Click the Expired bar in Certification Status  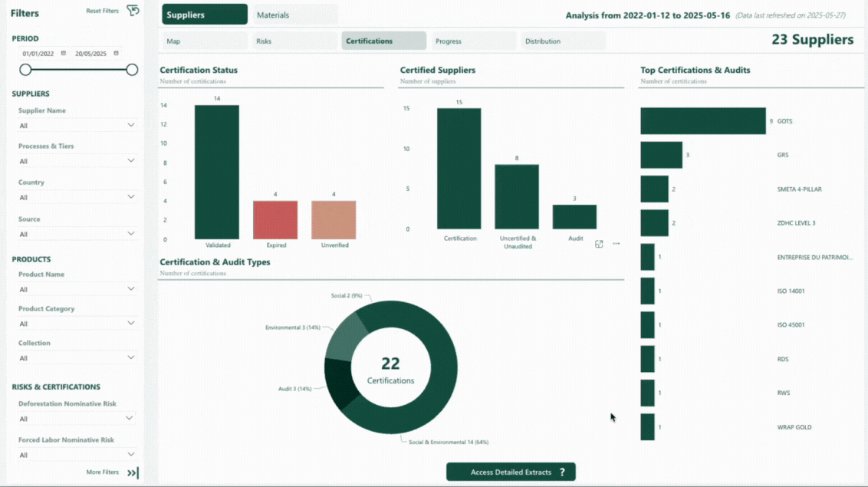(275, 220)
